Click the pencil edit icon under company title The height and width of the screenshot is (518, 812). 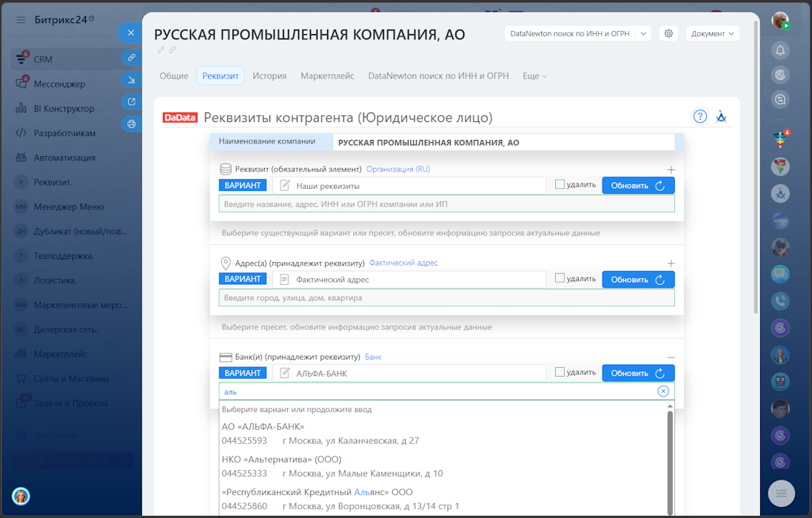point(161,50)
